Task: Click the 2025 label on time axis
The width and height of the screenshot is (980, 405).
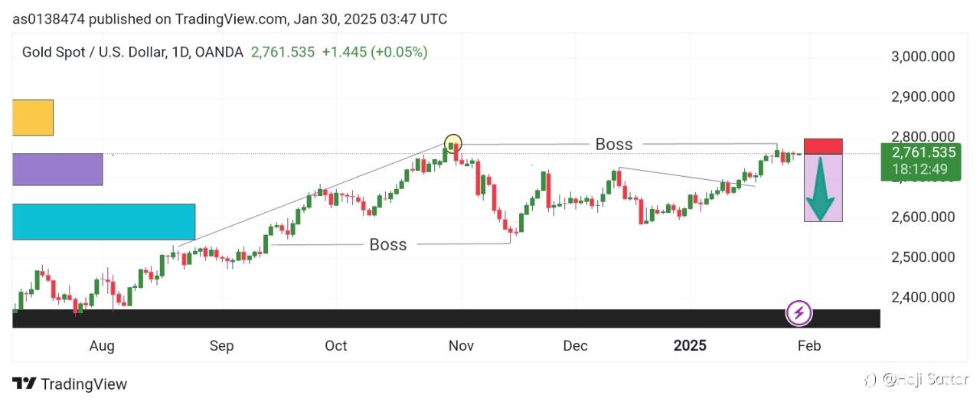Action: click(x=690, y=345)
